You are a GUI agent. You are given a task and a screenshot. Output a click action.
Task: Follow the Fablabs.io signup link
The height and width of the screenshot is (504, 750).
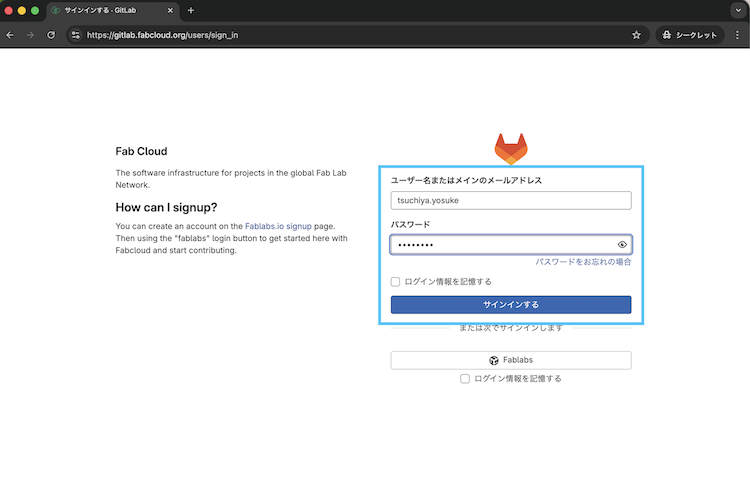pyautogui.click(x=278, y=227)
